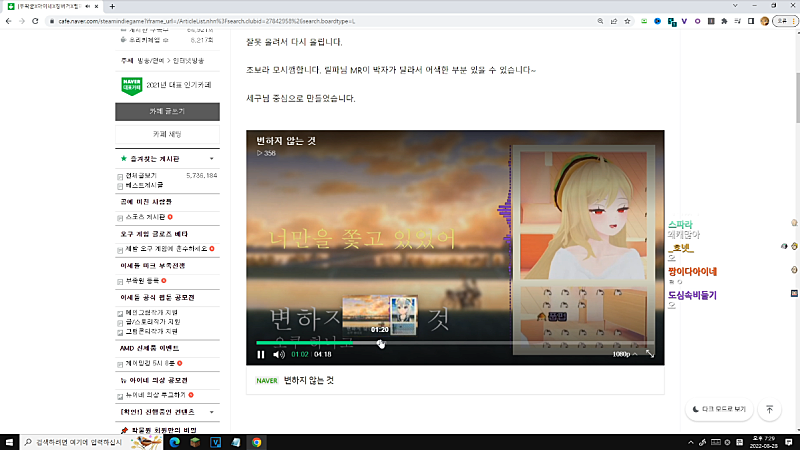Click the Windows Start button

coord(9,441)
